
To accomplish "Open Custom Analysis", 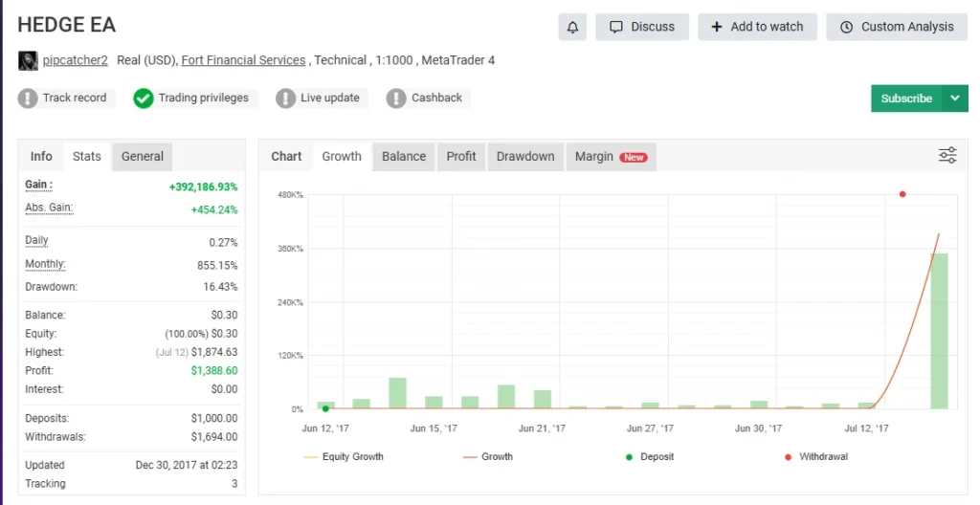I will coord(897,27).
